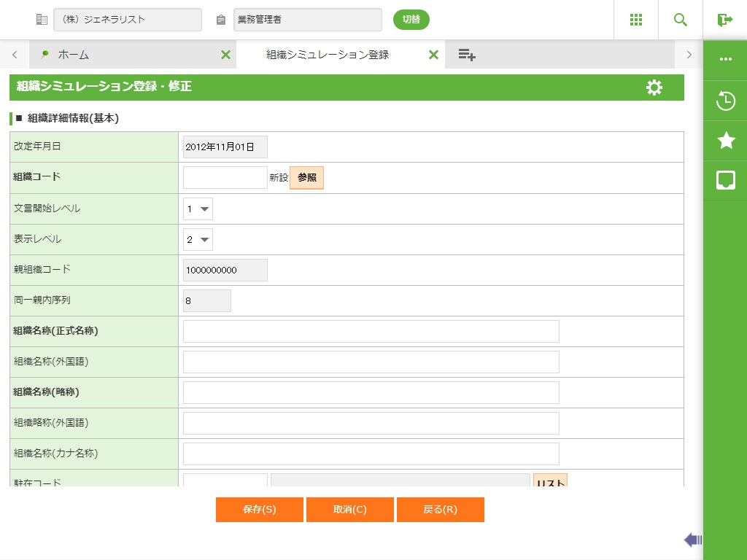
Task: Switch to the ホーム tab
Action: click(x=73, y=55)
